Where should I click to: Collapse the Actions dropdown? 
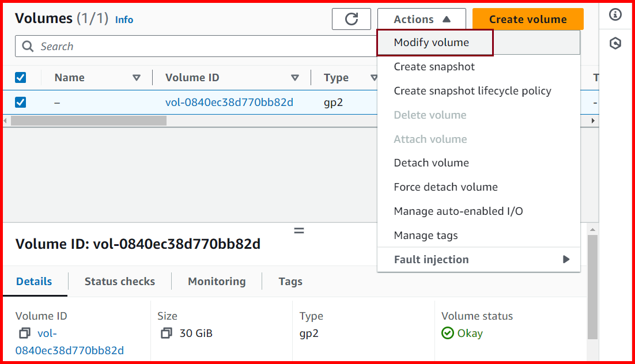pyautogui.click(x=421, y=18)
